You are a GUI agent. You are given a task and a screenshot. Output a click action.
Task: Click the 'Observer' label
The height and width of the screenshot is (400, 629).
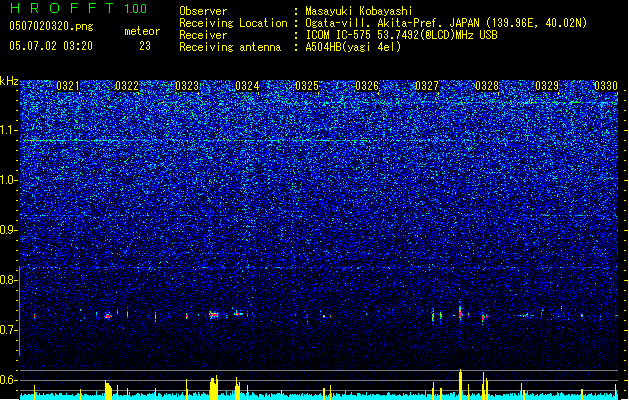(203, 11)
